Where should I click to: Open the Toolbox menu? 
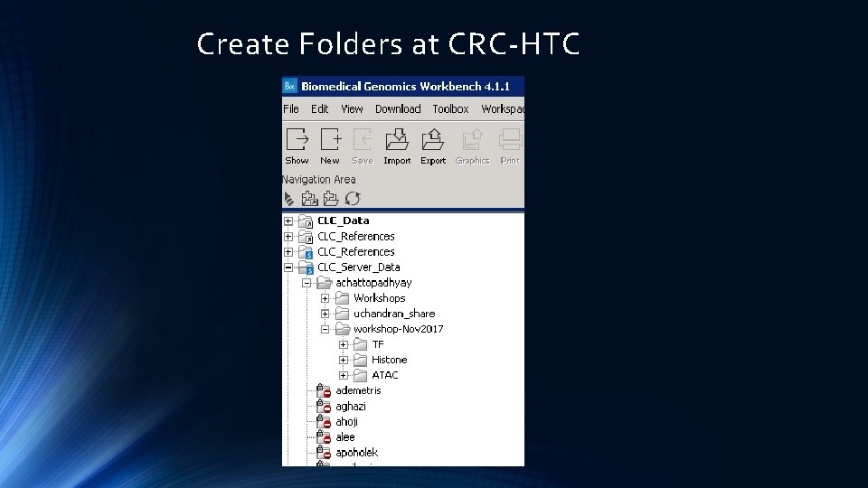450,109
